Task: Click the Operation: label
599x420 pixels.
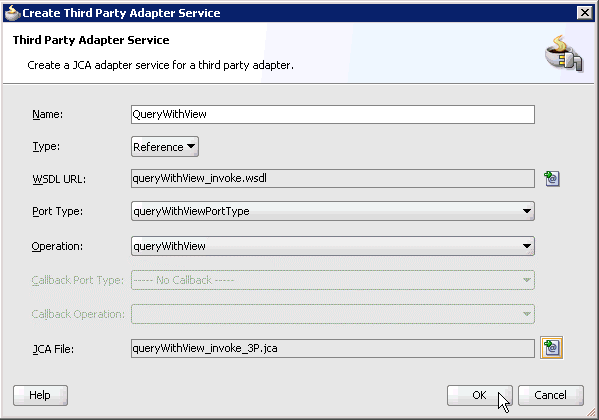Action: click(57, 246)
